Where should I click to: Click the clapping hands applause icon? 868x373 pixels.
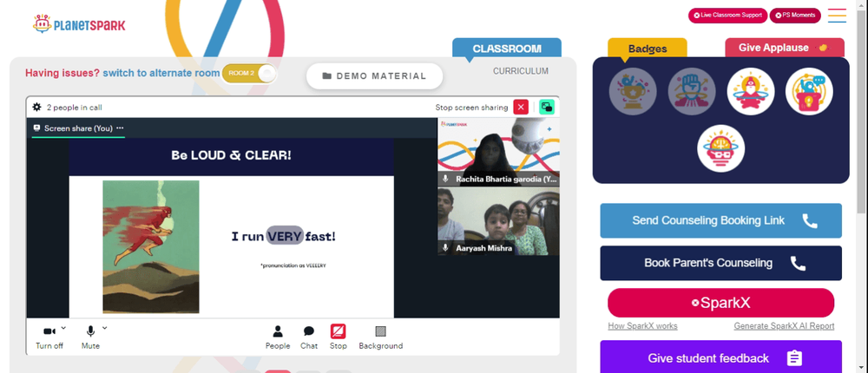tap(823, 48)
